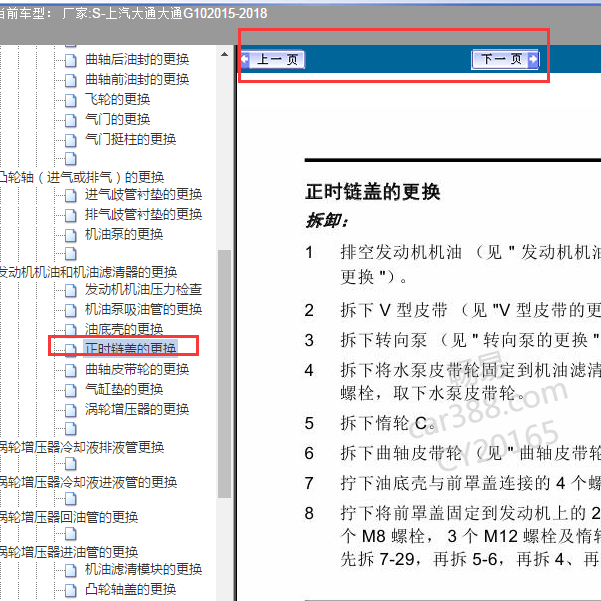Select 油底壳的更换 entry
601x601 pixels.
[124, 329]
